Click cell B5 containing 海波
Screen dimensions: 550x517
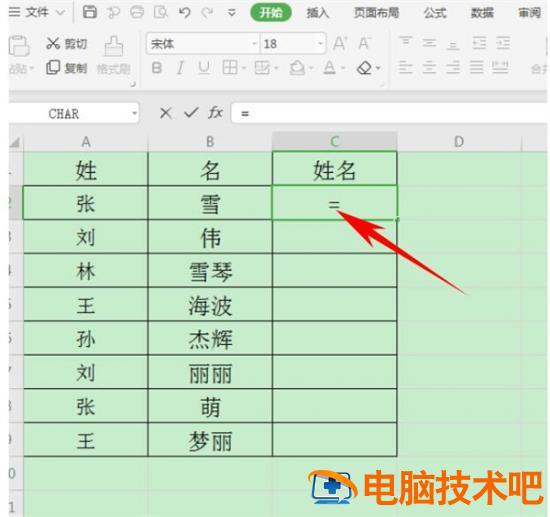click(x=210, y=305)
